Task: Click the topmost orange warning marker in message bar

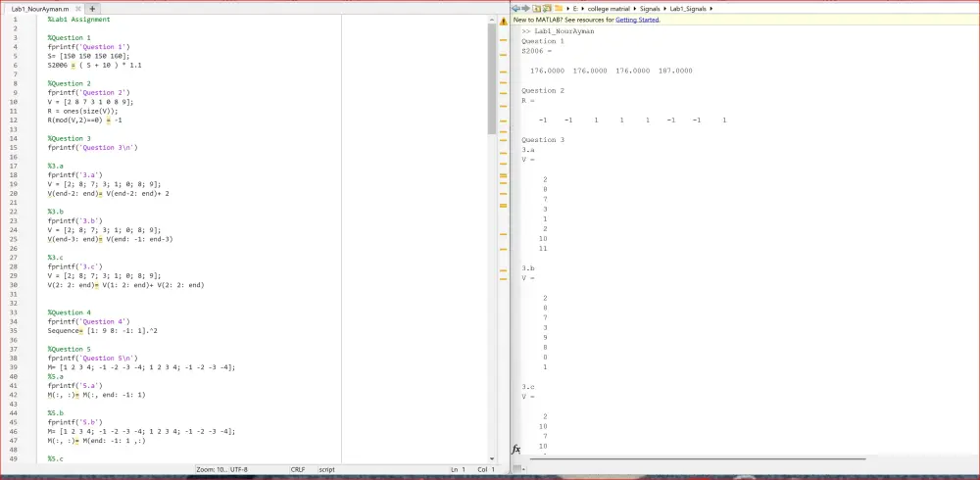Action: pyautogui.click(x=503, y=40)
